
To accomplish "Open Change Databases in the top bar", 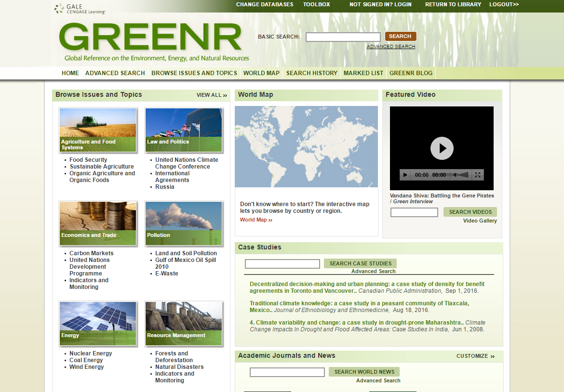I will click(264, 5).
